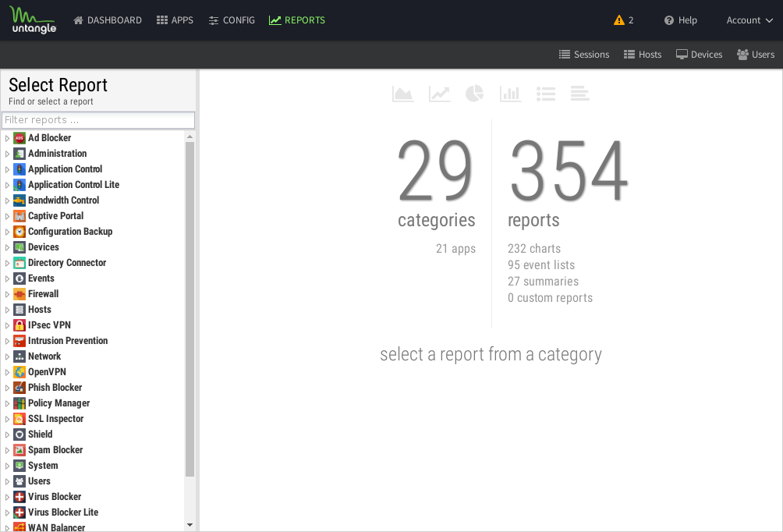The width and height of the screenshot is (783, 532).
Task: Select the Intrusion Prevention icon
Action: point(19,341)
